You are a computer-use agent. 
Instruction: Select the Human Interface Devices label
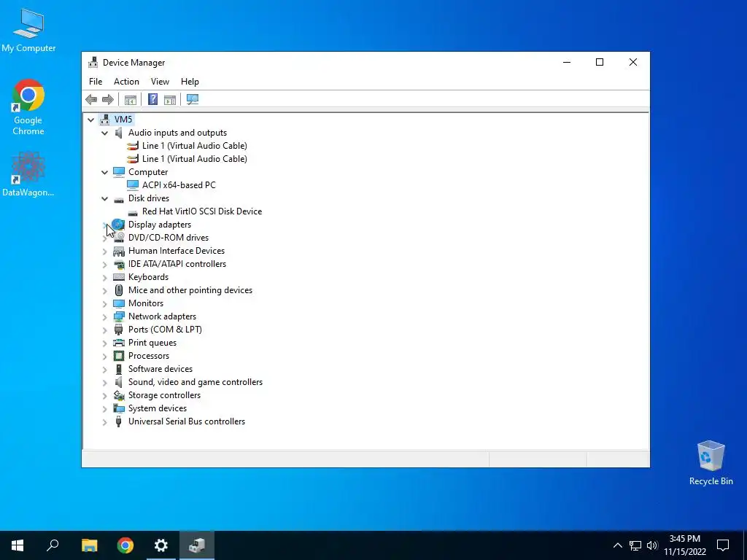coord(177,251)
